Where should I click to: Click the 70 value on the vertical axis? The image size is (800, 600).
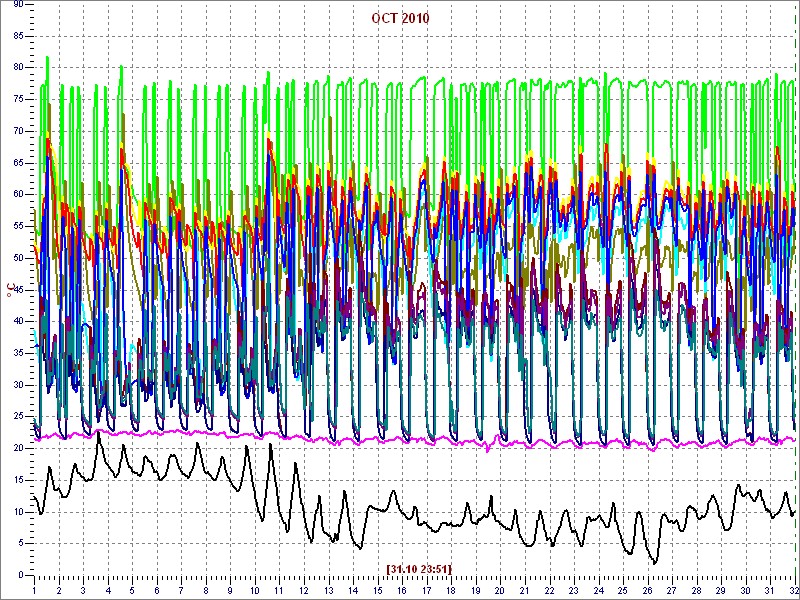pos(18,132)
